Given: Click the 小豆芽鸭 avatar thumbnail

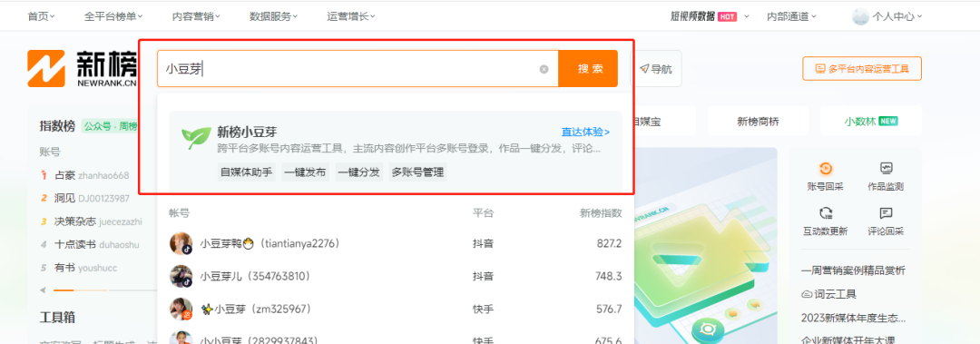Looking at the screenshot, I should [181, 243].
